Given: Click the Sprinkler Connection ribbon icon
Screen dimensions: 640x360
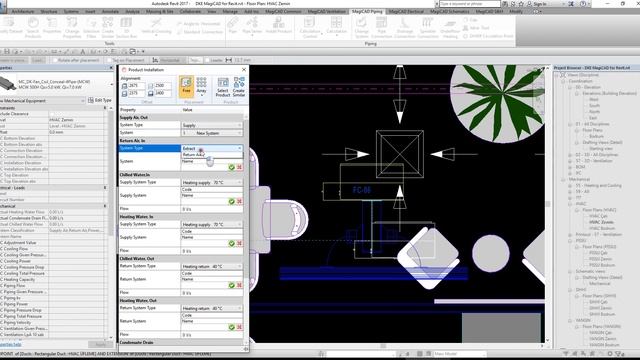Looking at the screenshot, I should point(427,27).
